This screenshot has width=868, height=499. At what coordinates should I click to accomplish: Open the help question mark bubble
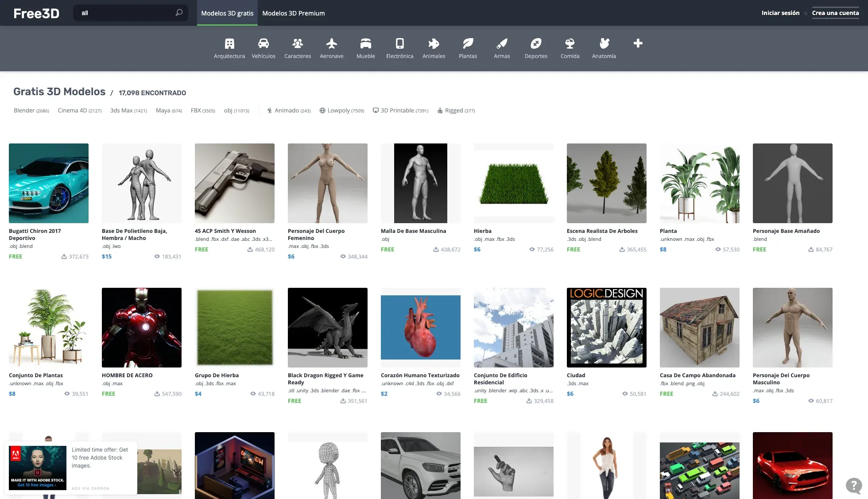click(853, 485)
